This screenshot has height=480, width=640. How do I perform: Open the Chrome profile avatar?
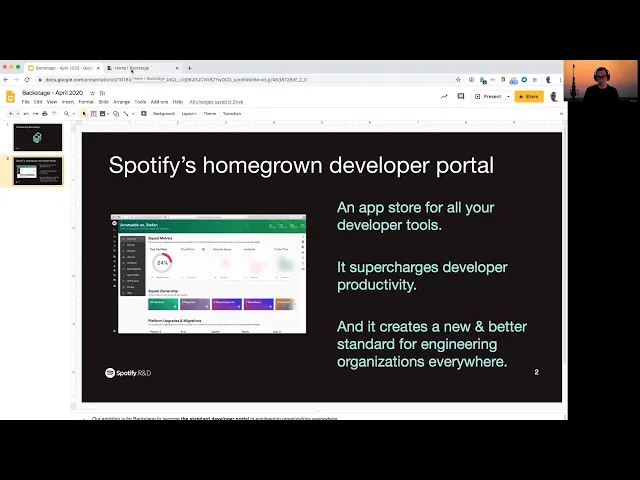click(548, 80)
